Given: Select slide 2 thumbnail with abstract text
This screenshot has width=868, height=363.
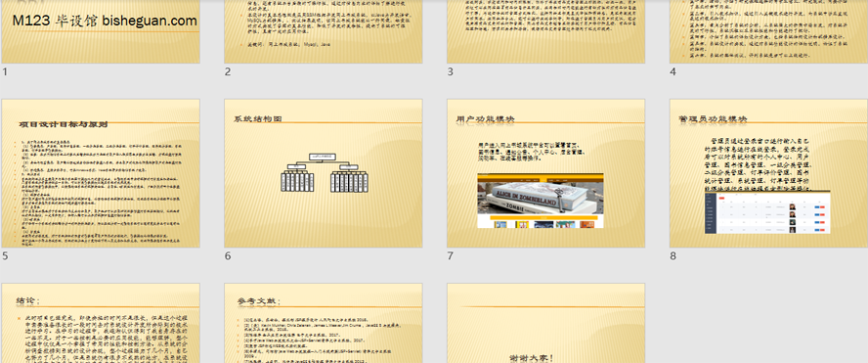Looking at the screenshot, I should [x=324, y=31].
